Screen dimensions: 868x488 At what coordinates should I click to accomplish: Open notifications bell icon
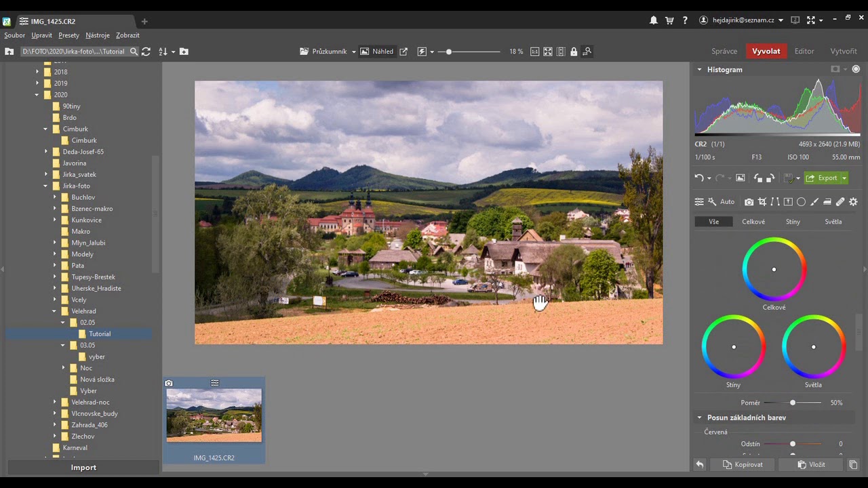(654, 21)
